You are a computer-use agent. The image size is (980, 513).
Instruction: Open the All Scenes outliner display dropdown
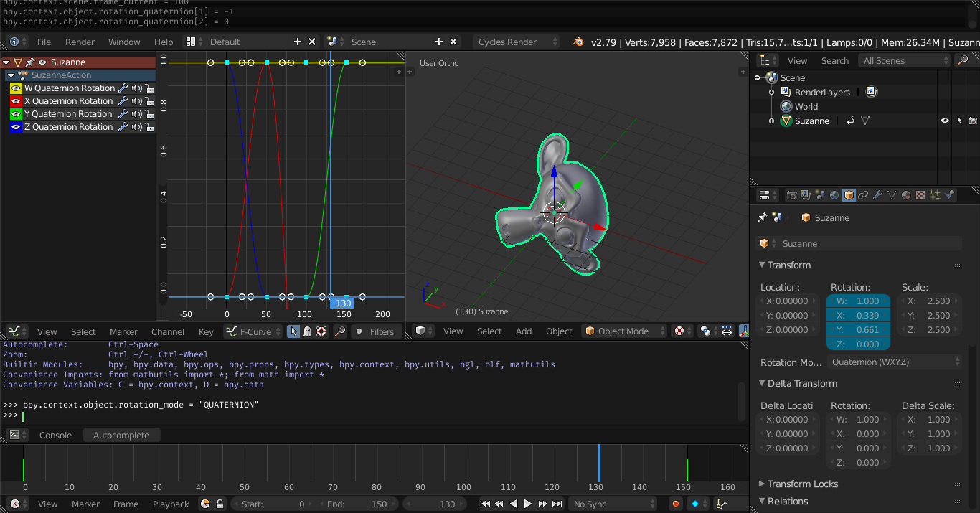click(x=904, y=61)
